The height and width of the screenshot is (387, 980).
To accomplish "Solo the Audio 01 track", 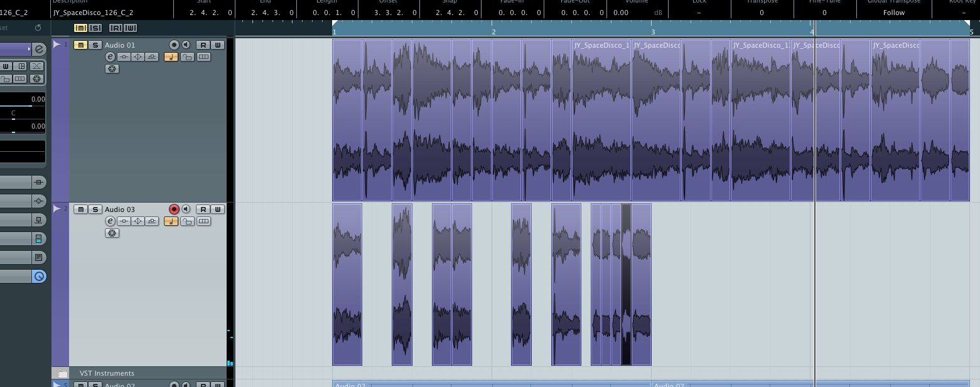I will coord(95,45).
